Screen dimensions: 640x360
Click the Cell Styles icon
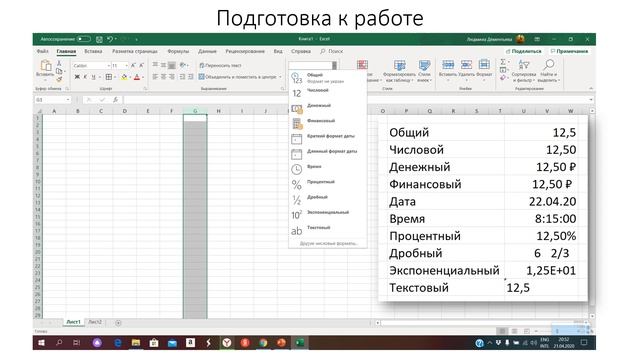(424, 65)
